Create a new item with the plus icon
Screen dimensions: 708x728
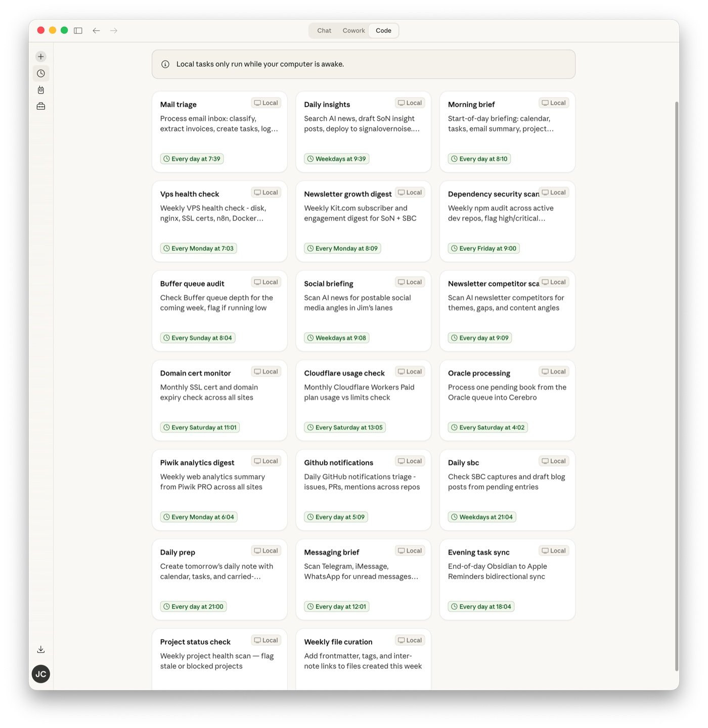tap(40, 56)
